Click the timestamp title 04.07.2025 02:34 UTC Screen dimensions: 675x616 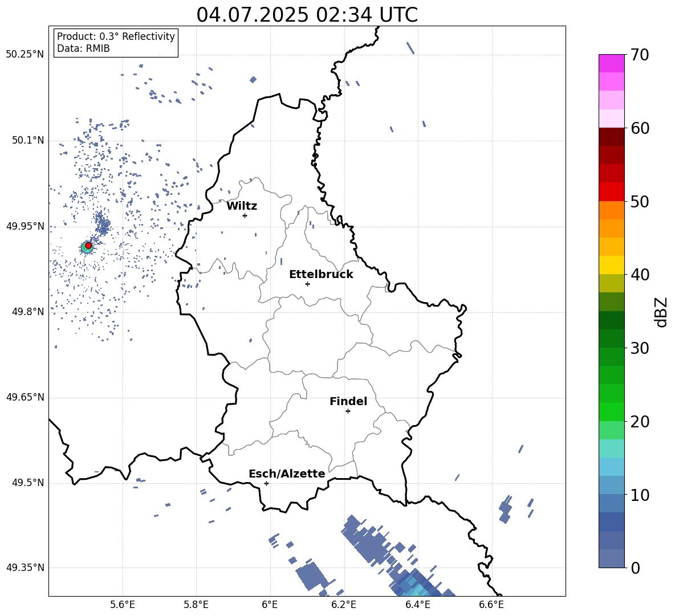307,15
